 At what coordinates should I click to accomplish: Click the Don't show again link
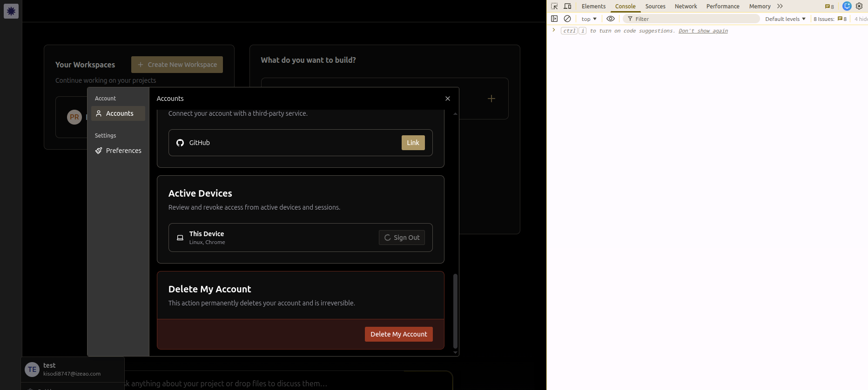703,31
